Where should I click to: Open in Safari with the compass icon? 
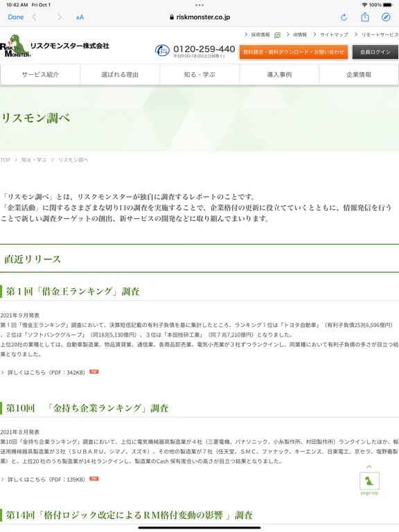(386, 17)
